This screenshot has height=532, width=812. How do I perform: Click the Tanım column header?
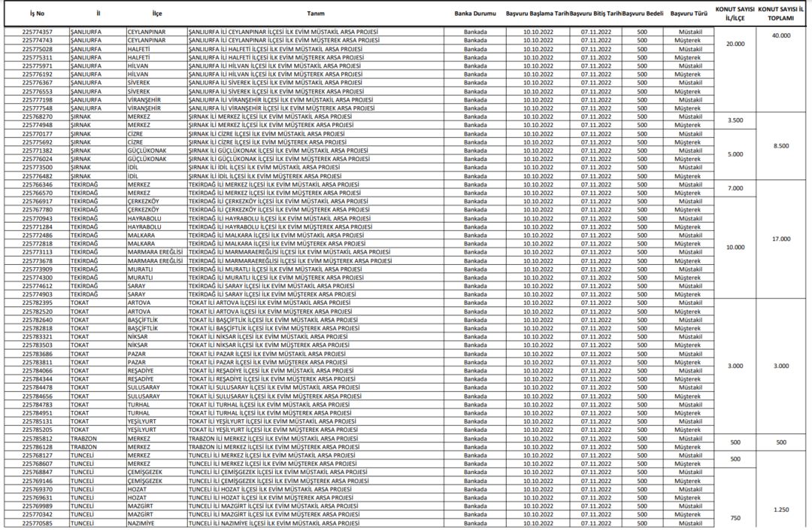315,14
